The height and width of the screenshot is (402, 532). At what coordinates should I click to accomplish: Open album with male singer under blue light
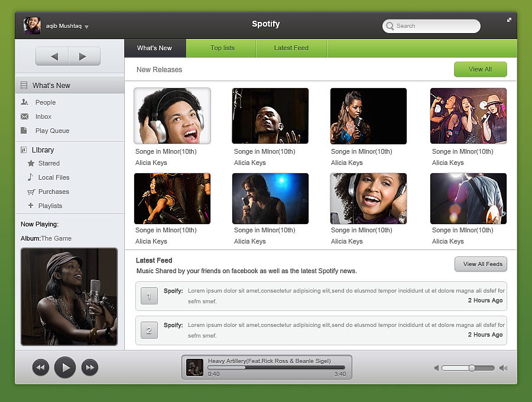[x=270, y=199]
